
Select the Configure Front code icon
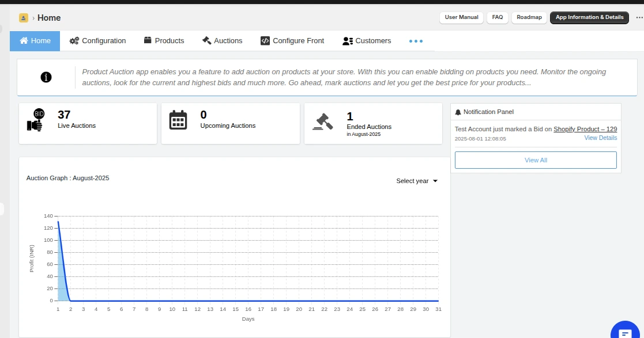click(x=265, y=40)
